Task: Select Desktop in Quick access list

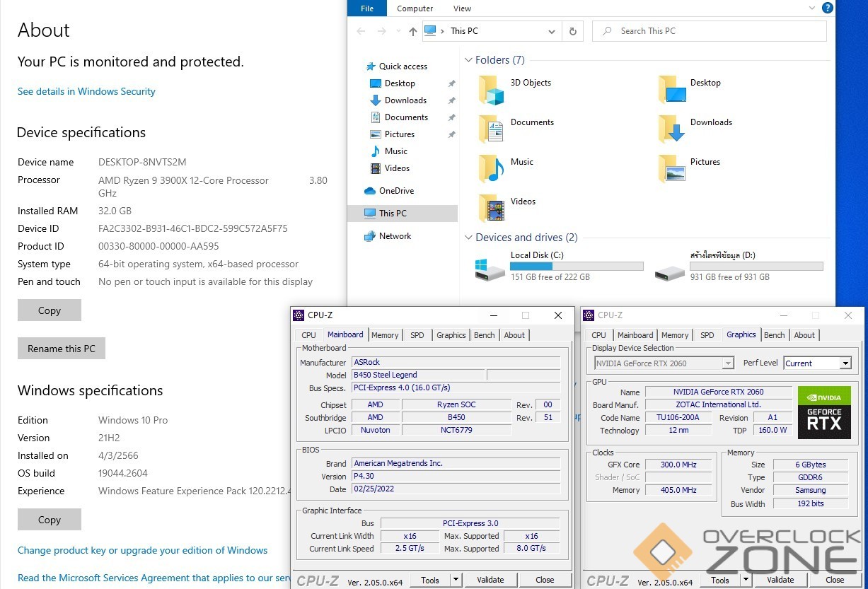Action: tap(400, 83)
